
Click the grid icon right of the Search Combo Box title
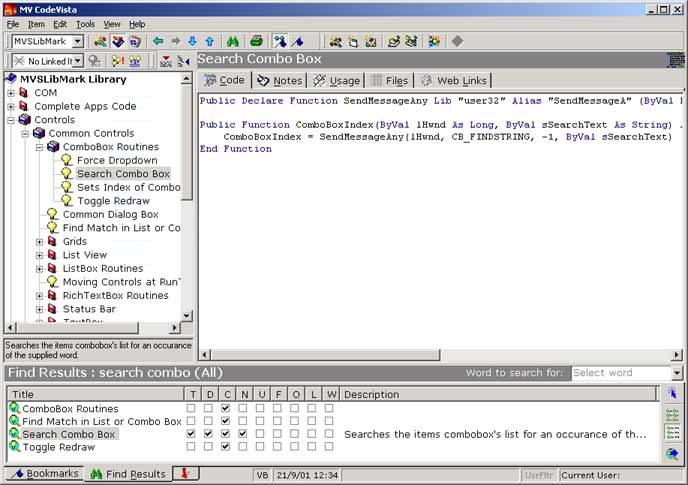(x=676, y=60)
